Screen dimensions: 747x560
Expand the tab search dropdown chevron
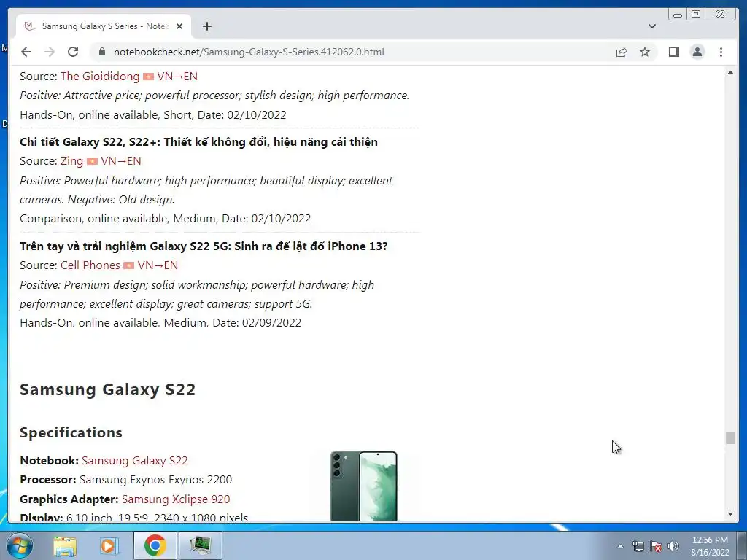(652, 26)
